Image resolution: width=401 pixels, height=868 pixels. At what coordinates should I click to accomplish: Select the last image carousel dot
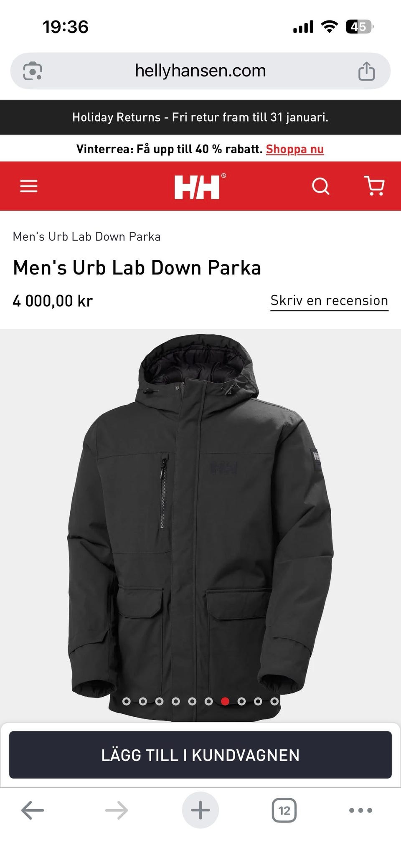coord(274,701)
